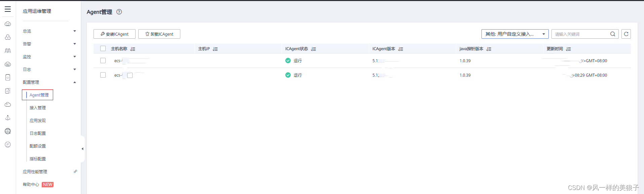
Task: Click the 安装ICAgent button
Action: click(114, 34)
